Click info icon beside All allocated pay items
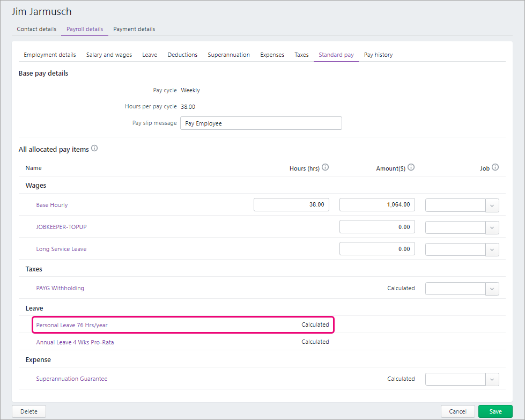 click(x=94, y=149)
